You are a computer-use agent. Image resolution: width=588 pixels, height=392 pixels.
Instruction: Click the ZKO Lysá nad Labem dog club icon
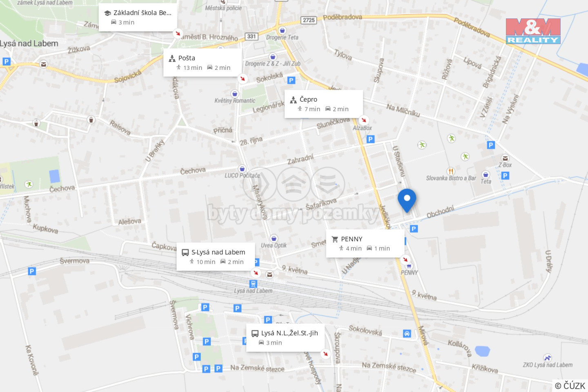548,358
